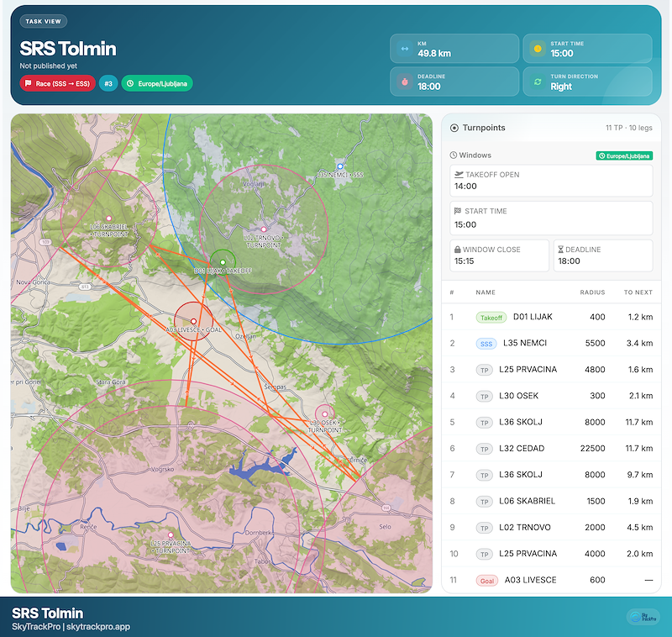Click the Race (SSS → ESS) red badge

(x=57, y=83)
